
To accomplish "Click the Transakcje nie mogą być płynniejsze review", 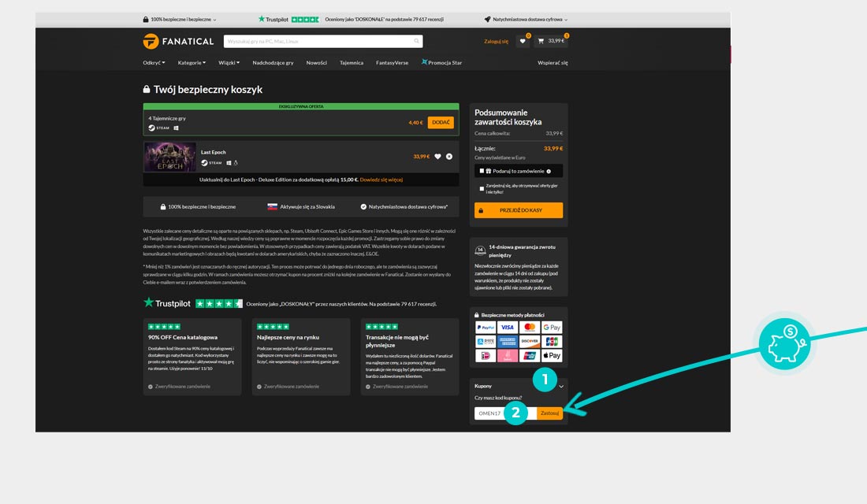I will (410, 357).
